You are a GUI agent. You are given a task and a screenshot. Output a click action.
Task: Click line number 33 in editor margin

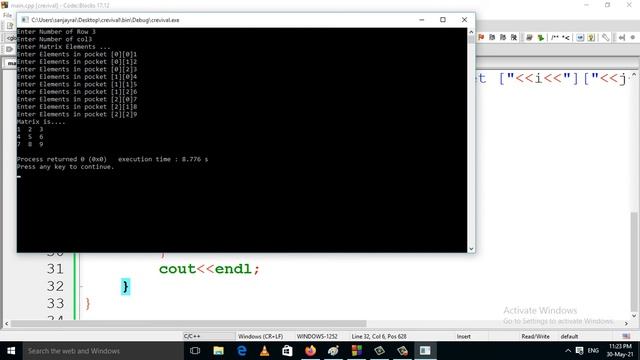coord(55,304)
